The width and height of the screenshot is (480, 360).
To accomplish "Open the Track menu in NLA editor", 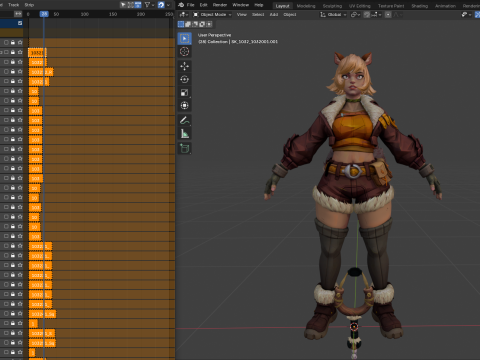I will tap(14, 5).
